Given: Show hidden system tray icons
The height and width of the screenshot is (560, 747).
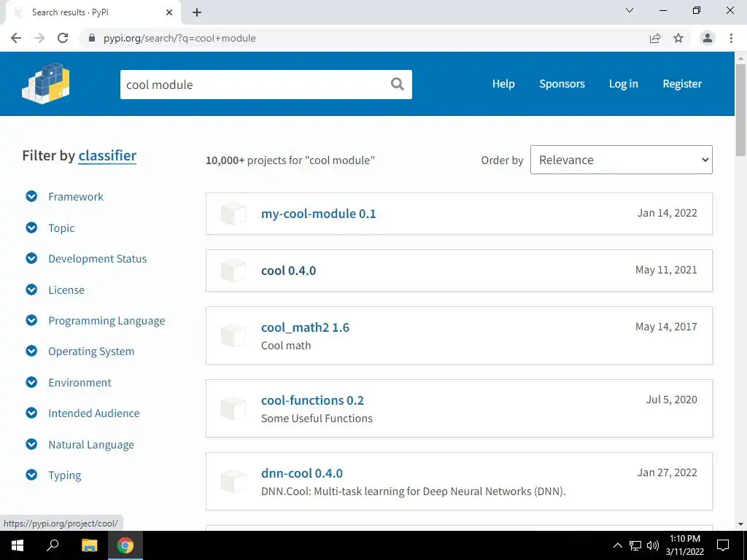Looking at the screenshot, I should 617,545.
